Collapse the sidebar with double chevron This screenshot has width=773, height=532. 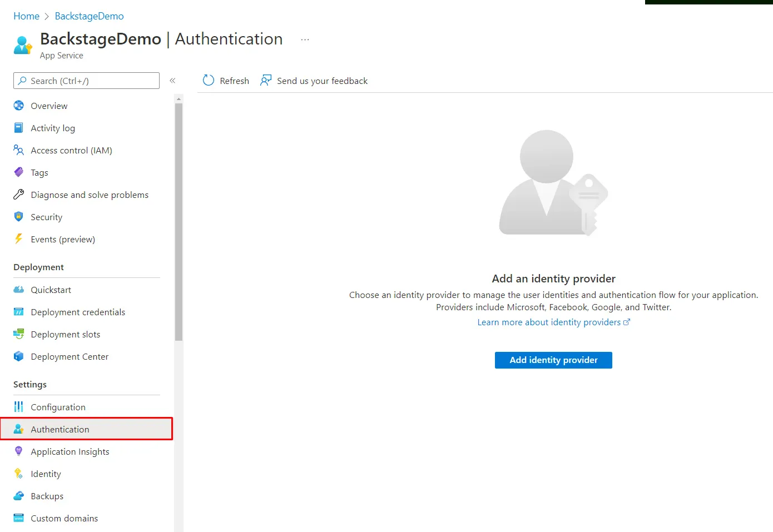[x=172, y=81]
